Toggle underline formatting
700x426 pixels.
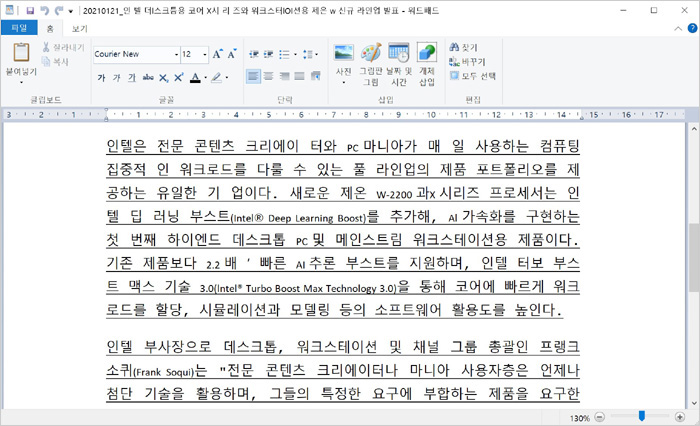(132, 78)
